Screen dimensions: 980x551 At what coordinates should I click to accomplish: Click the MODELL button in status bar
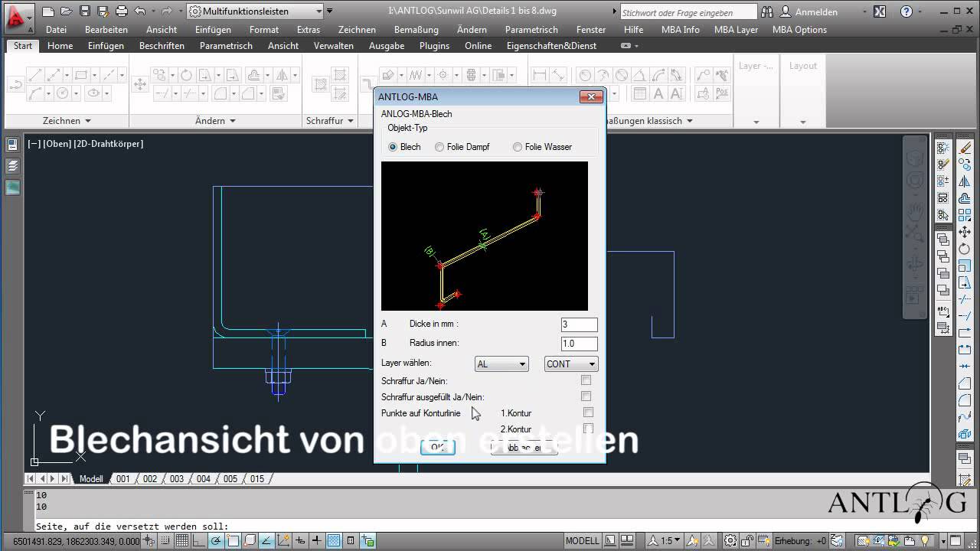point(582,541)
